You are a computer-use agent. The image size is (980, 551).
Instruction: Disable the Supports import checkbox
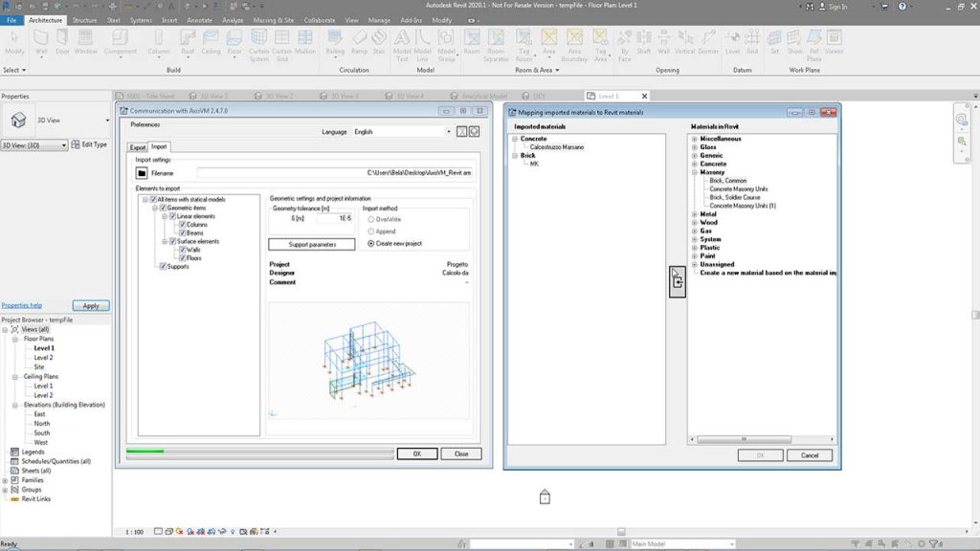tap(164, 266)
